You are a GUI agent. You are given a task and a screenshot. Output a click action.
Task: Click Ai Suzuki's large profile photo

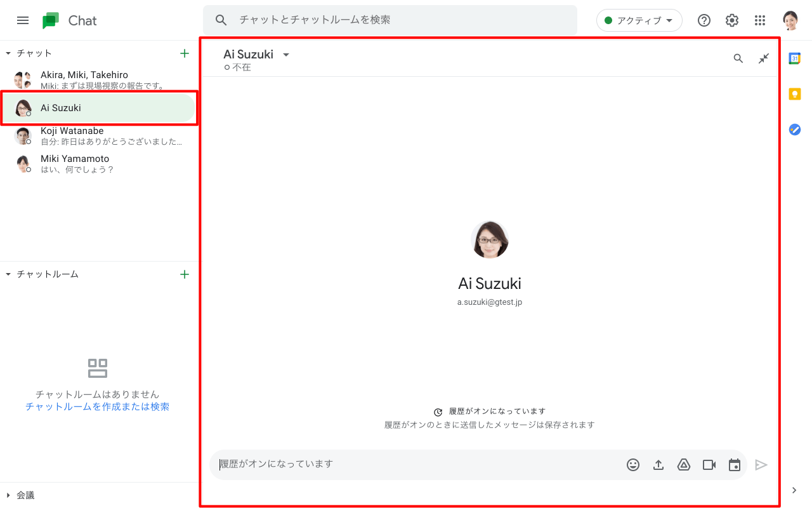coord(490,239)
